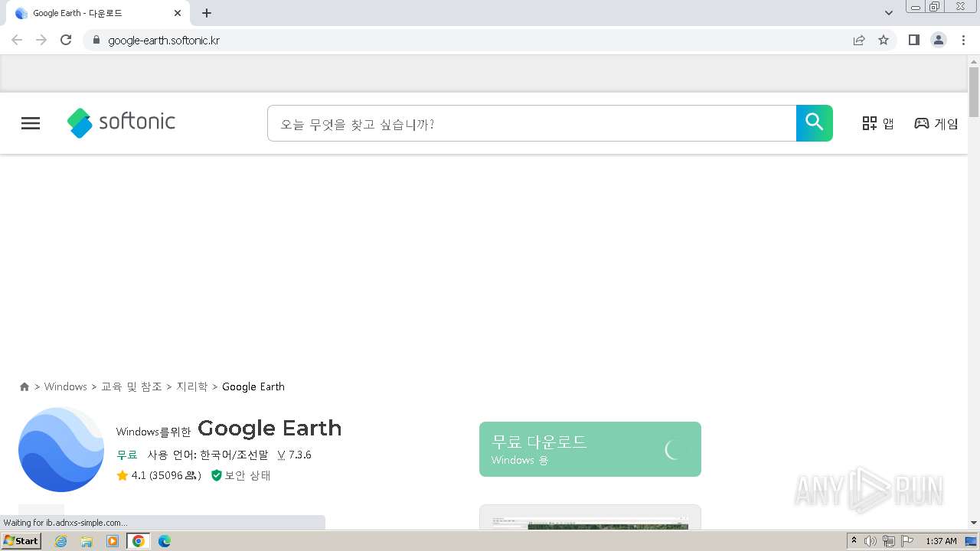Viewport: 980px width, 551px height.
Task: Show hidden system tray icons
Action: [854, 541]
